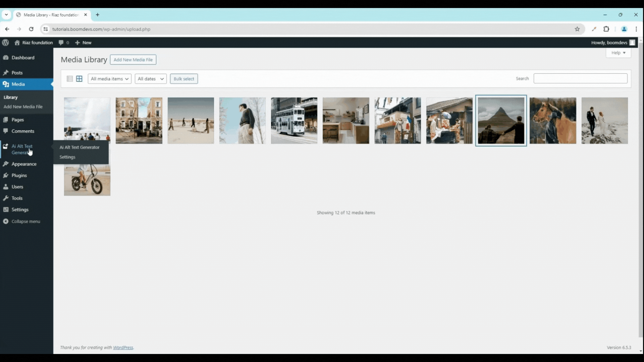The height and width of the screenshot is (362, 644).
Task: Click Add New Media File button
Action: pos(133,60)
